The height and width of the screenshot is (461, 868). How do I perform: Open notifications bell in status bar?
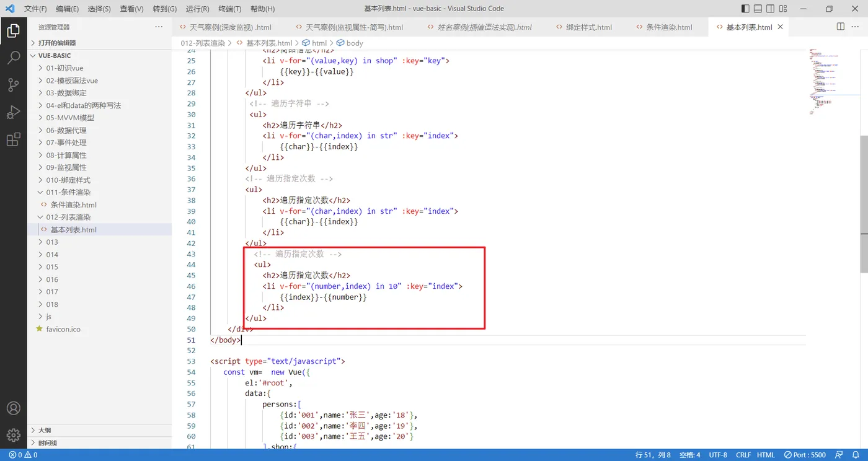tap(855, 455)
